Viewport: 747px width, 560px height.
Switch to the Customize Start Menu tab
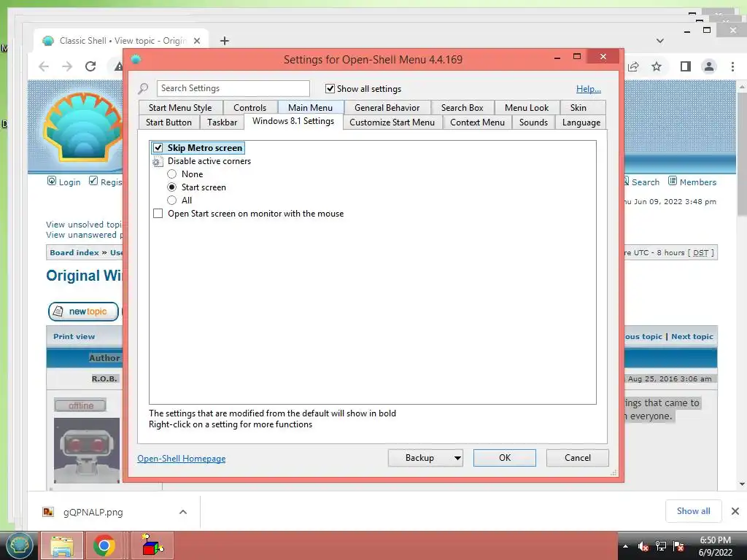[x=392, y=122]
